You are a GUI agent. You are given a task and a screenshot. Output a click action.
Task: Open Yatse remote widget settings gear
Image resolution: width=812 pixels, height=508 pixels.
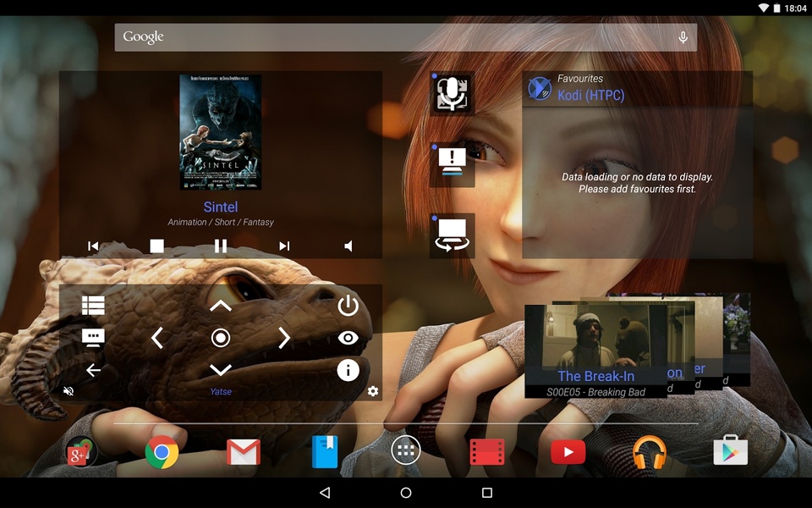(373, 391)
